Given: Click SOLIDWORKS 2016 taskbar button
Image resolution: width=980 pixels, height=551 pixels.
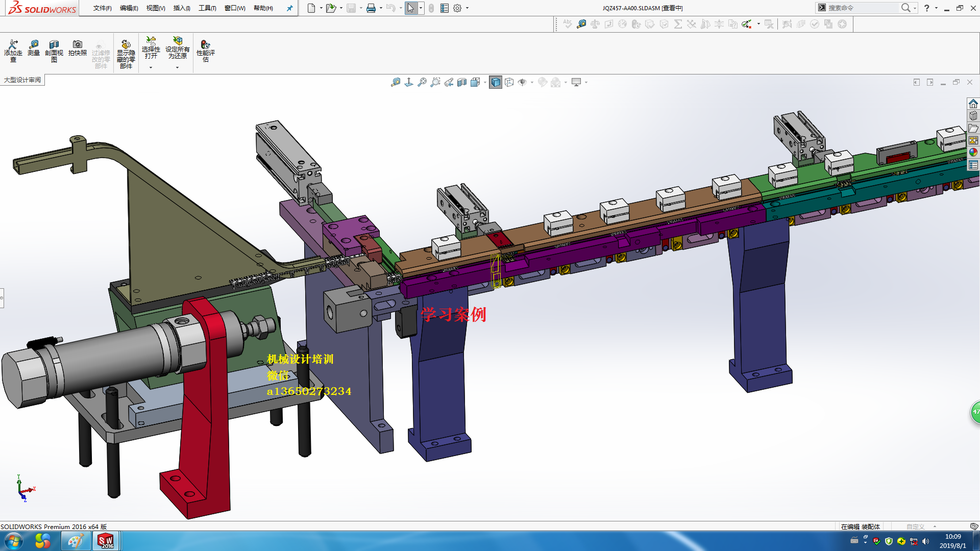Looking at the screenshot, I should pos(106,541).
